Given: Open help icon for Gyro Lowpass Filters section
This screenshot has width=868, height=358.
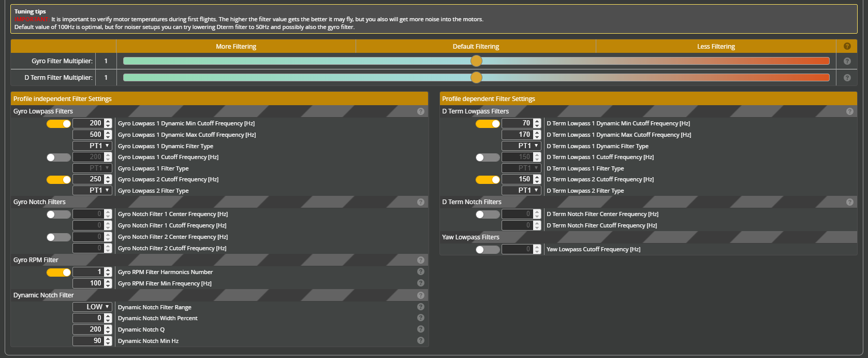Looking at the screenshot, I should (420, 111).
